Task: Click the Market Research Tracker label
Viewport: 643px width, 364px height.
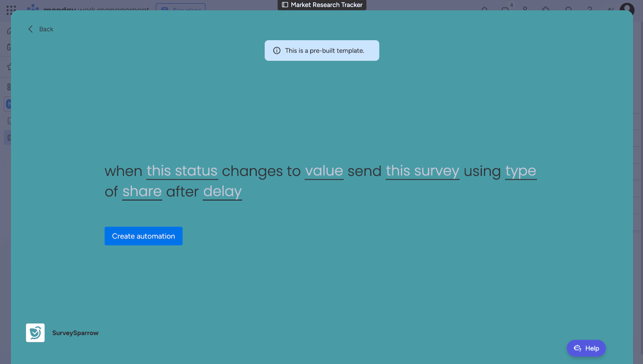Action: 326,5
